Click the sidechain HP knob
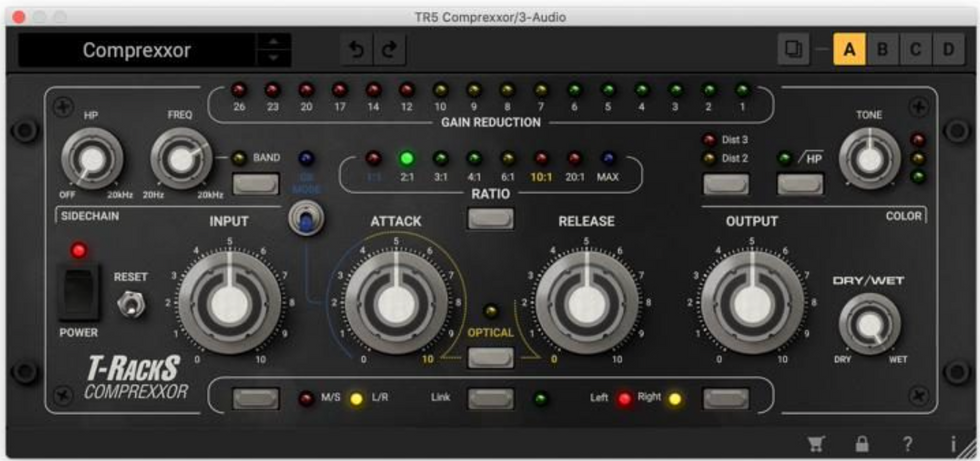 (x=92, y=160)
